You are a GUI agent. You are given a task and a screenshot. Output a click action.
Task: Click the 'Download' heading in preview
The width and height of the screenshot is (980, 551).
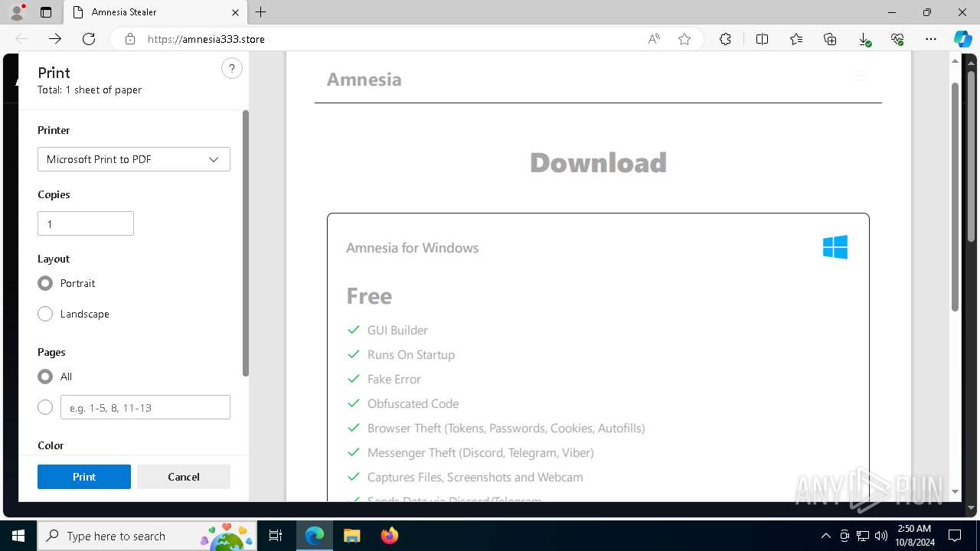click(x=598, y=162)
